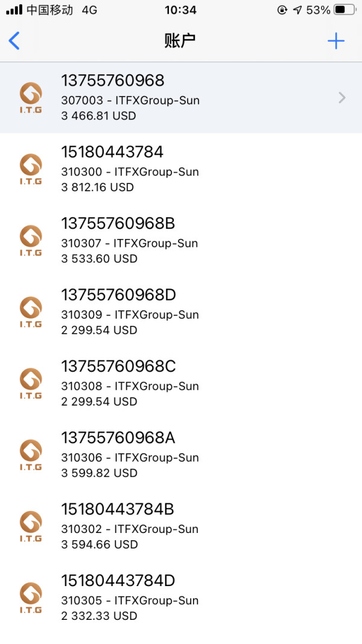Choose account 13755760968C
This screenshot has height=644, width=362.
pos(118,366)
